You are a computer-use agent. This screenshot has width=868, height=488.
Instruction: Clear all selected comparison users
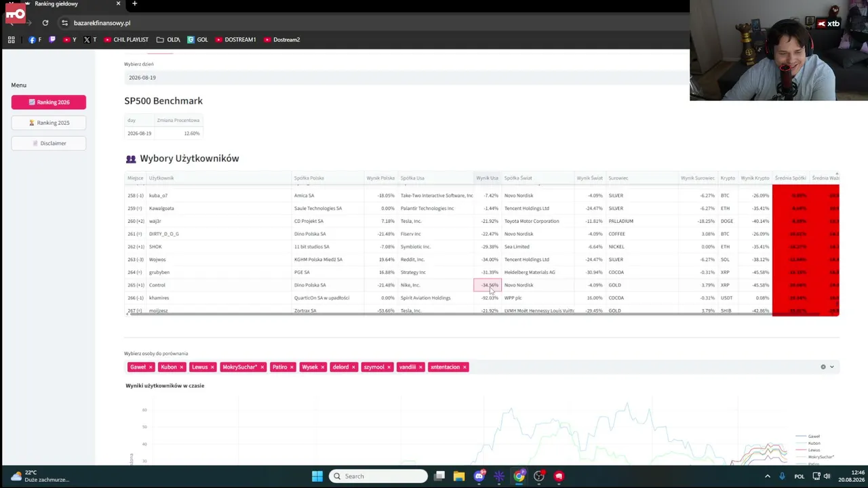823,367
